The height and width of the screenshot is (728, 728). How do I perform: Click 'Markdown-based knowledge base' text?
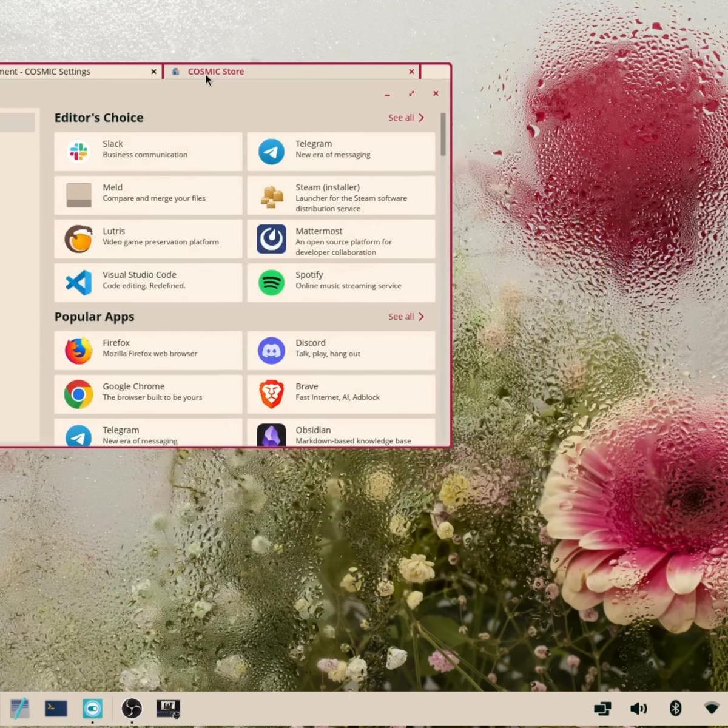(353, 441)
